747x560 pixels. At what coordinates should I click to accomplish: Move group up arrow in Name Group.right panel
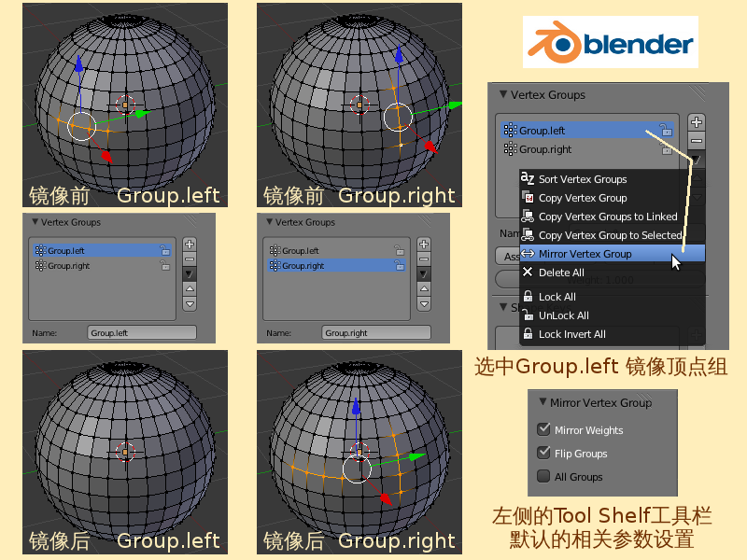[x=424, y=289]
